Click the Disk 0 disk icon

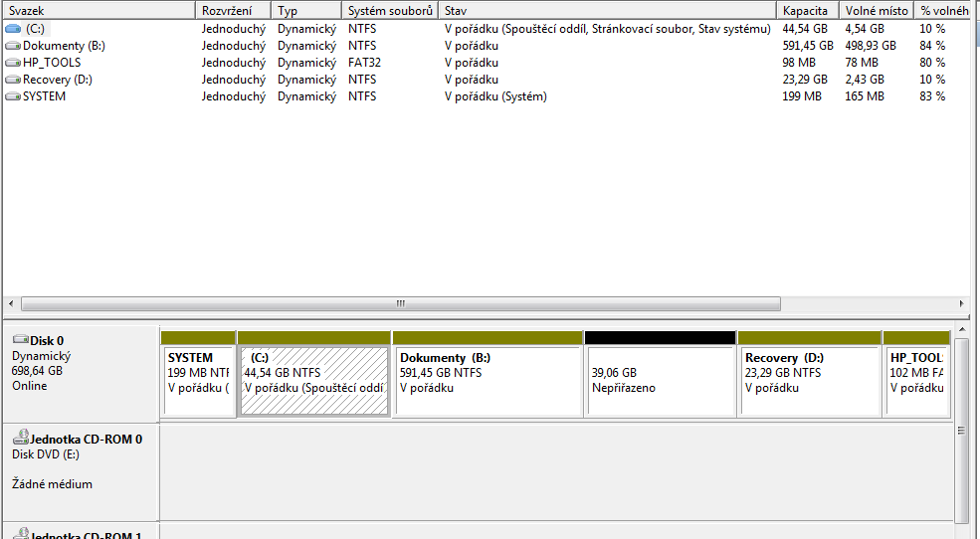[x=21, y=340]
